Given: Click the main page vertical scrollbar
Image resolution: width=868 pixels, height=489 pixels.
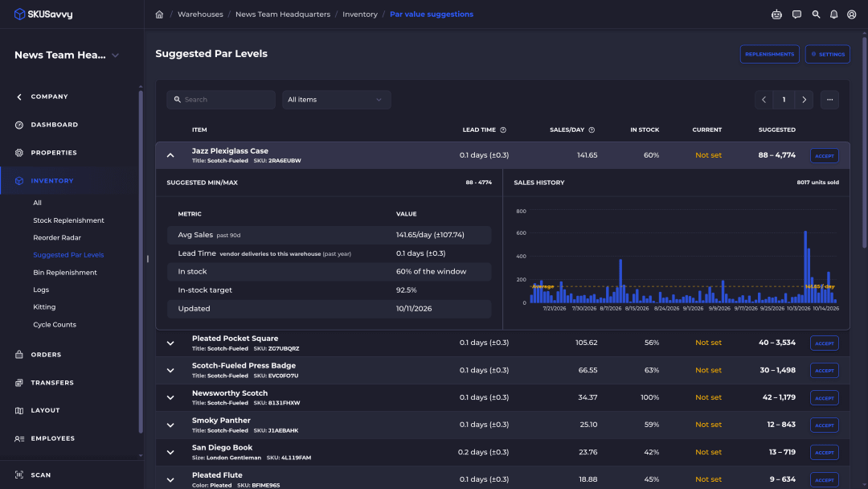Looking at the screenshot, I should coord(864,142).
